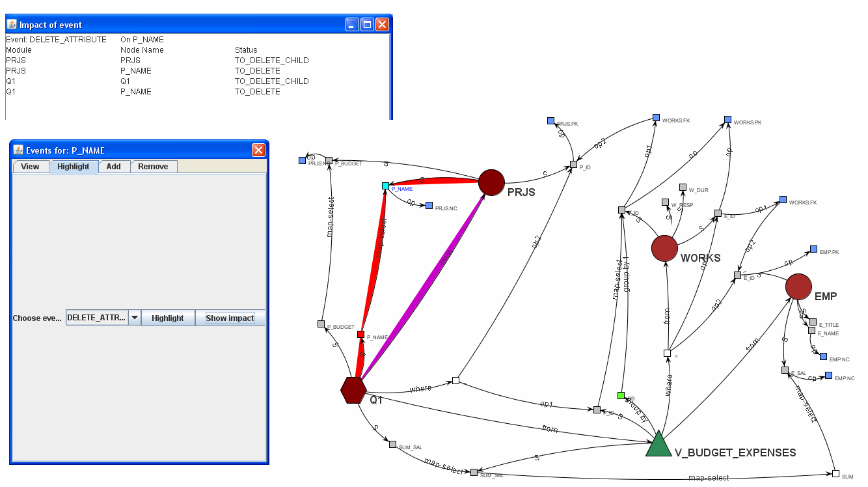
Task: Switch to the Highlight tab
Action: click(73, 167)
